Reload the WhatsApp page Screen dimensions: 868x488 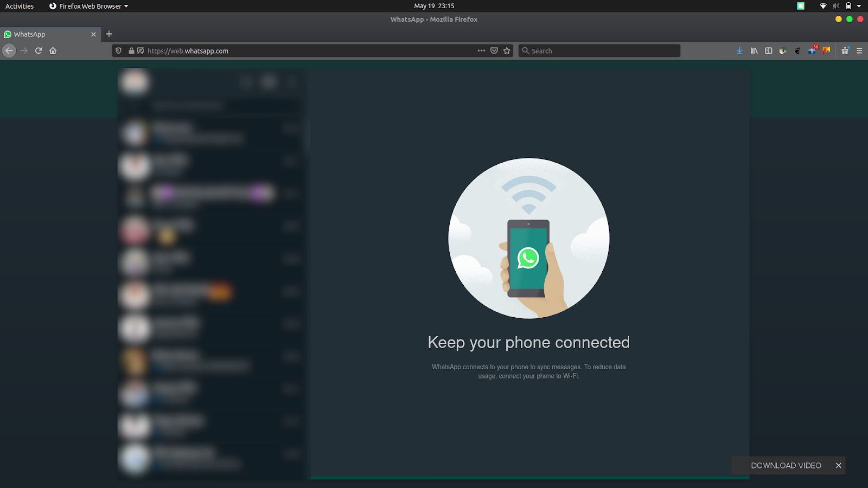point(39,50)
